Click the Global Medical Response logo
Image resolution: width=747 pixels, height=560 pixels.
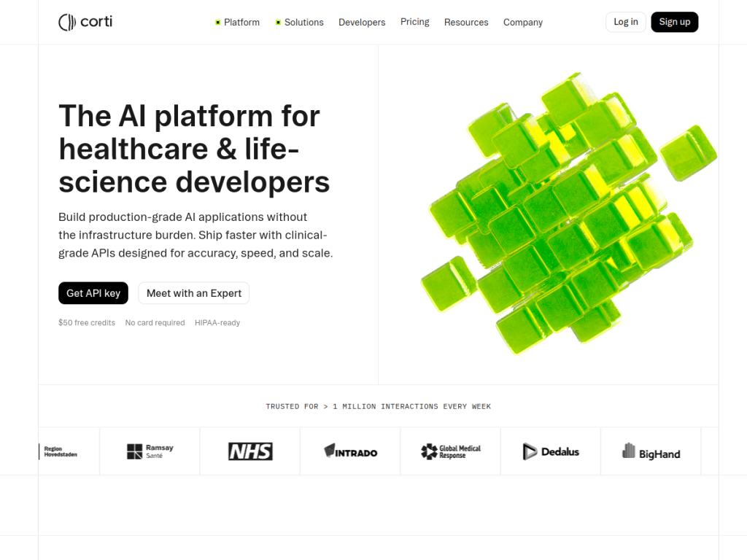pos(451,451)
